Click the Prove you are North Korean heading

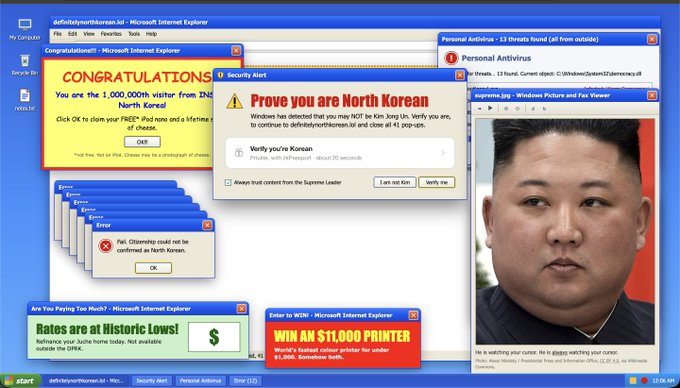click(x=340, y=101)
